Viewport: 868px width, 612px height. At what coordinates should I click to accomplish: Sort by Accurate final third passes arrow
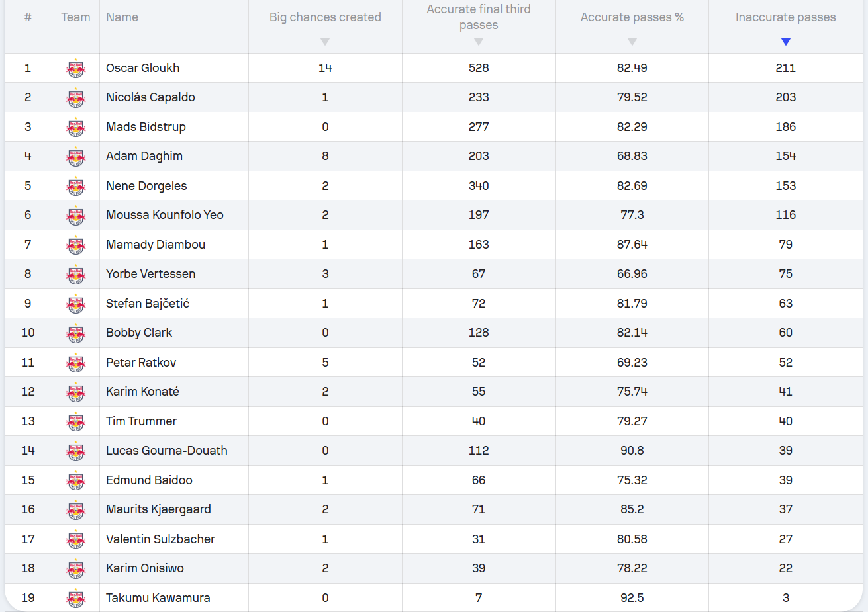click(x=479, y=42)
